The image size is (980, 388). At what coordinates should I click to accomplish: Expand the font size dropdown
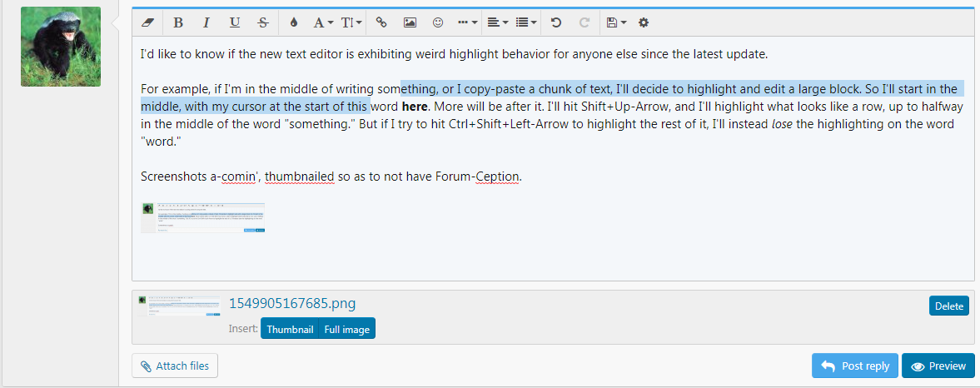pos(351,22)
